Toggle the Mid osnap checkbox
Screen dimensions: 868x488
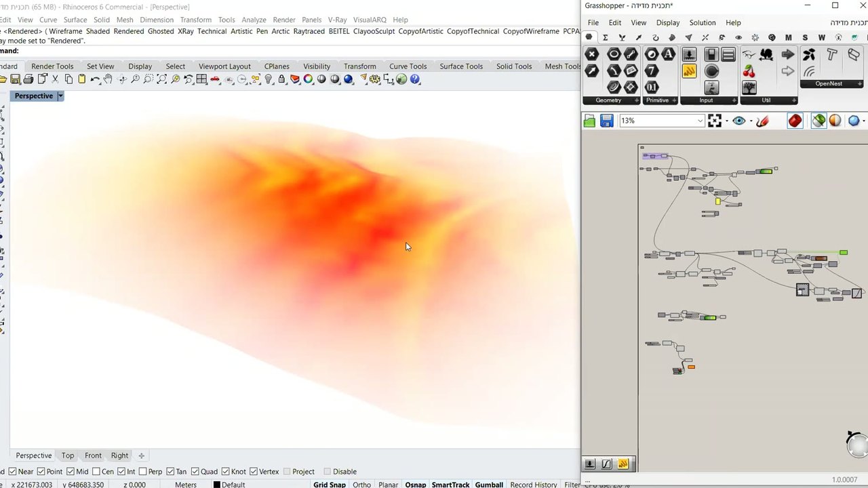(x=71, y=472)
